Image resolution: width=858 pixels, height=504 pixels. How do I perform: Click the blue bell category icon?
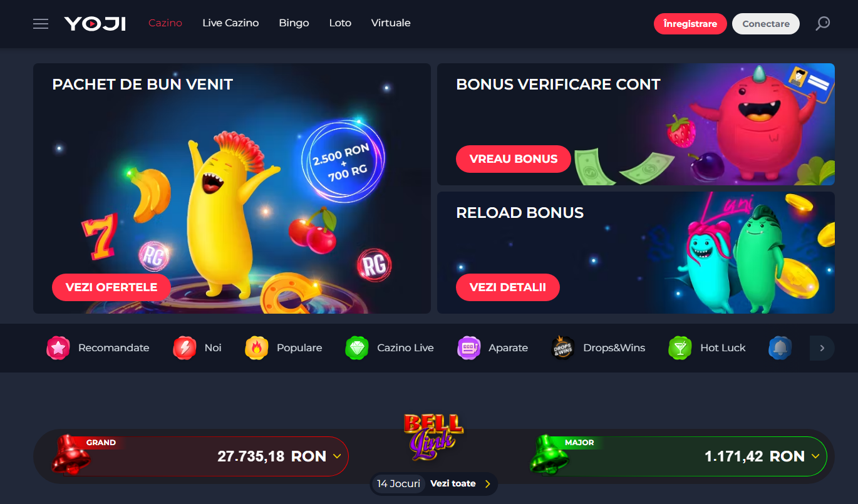pyautogui.click(x=780, y=347)
